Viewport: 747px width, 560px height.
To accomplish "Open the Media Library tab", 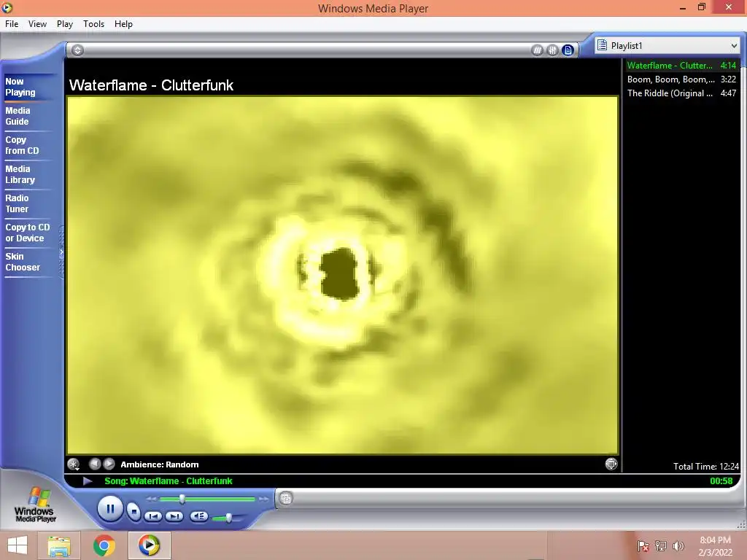I will tap(27, 174).
